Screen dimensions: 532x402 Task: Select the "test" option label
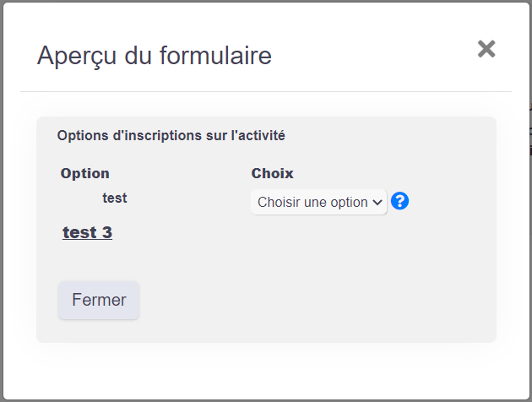coord(115,198)
